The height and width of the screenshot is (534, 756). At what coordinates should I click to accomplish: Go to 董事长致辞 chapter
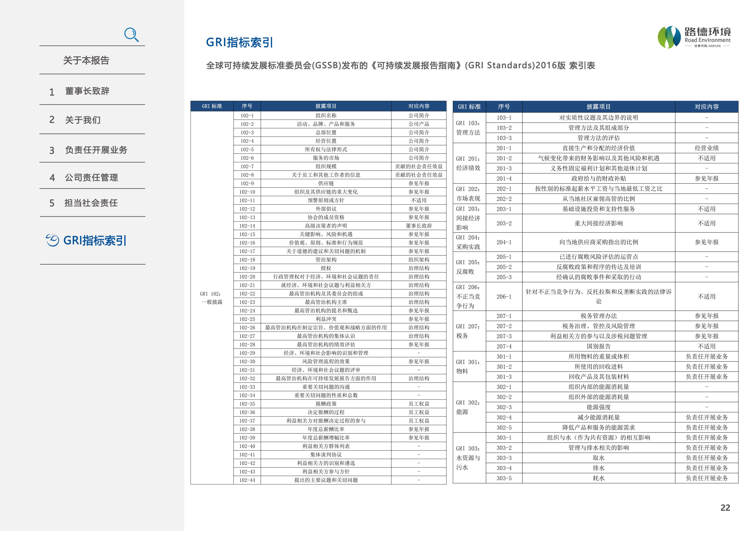coord(87,91)
